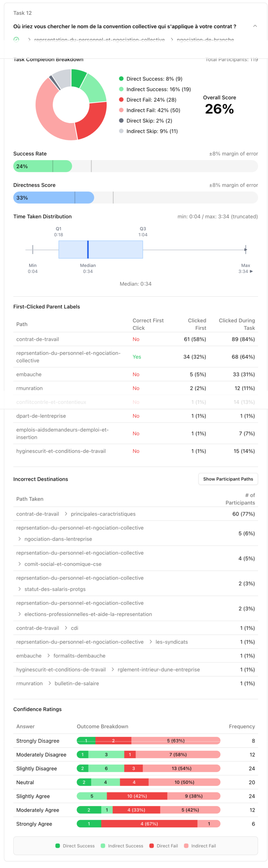Click the Success Rate 24% bar

pyautogui.click(x=42, y=166)
